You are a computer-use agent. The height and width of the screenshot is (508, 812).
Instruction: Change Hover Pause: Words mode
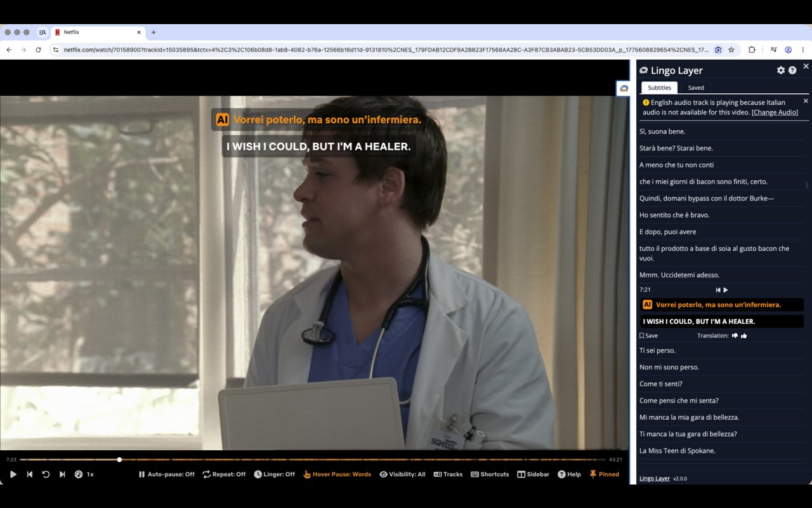tap(337, 474)
